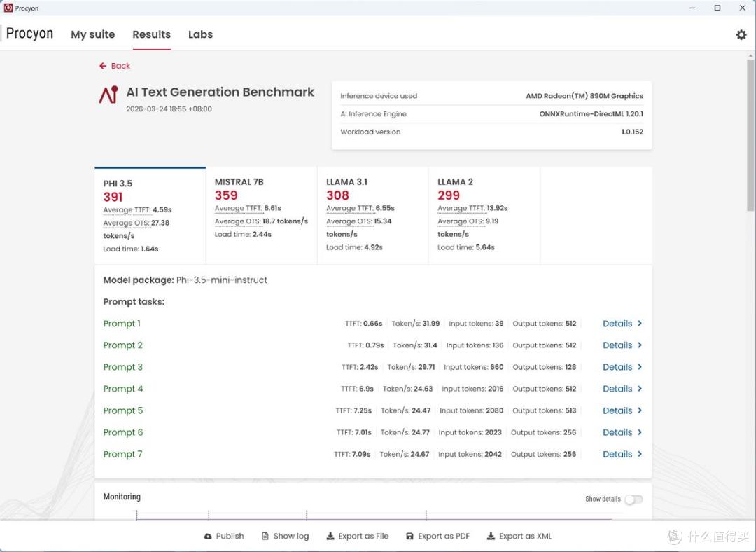Click the Prompt 2 task name

point(123,345)
